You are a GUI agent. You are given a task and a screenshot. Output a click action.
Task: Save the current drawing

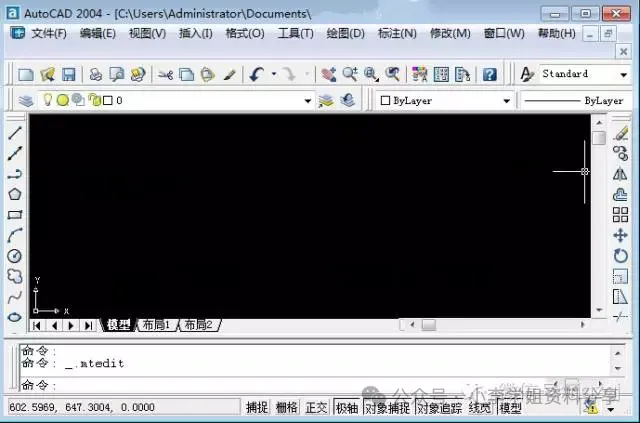click(x=69, y=75)
